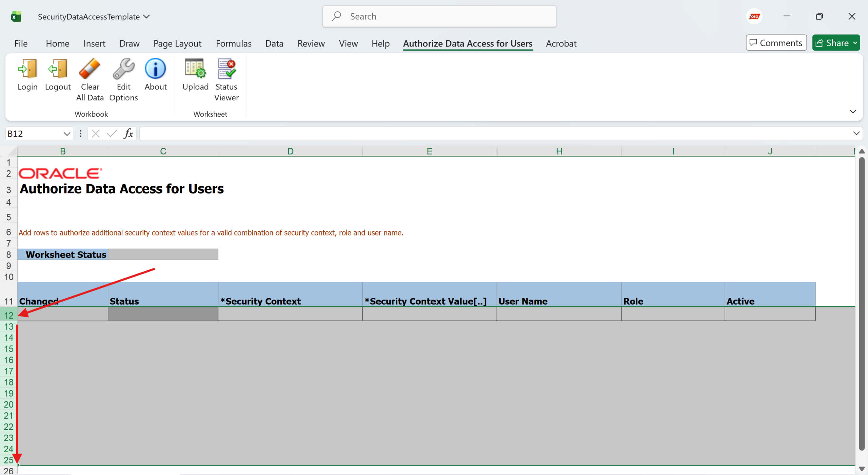Screen dimensions: 868x475
Task: Switch to the Data tab
Action: click(x=274, y=43)
